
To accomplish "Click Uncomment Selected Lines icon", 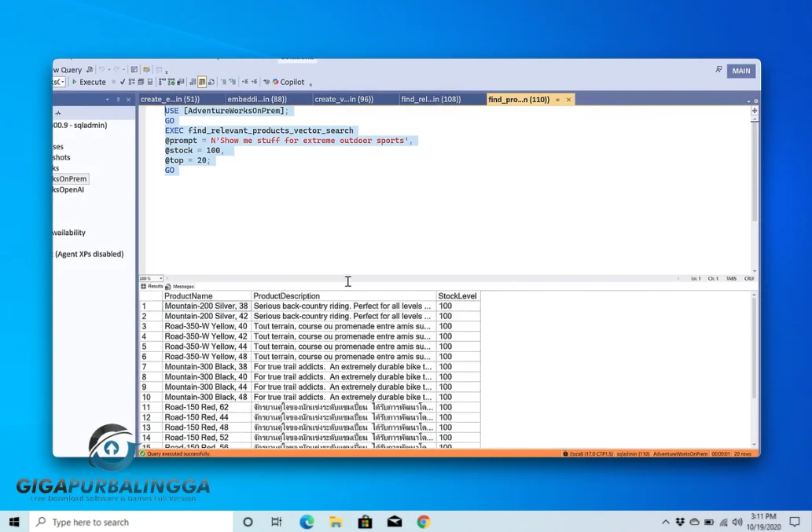I will tap(233, 82).
